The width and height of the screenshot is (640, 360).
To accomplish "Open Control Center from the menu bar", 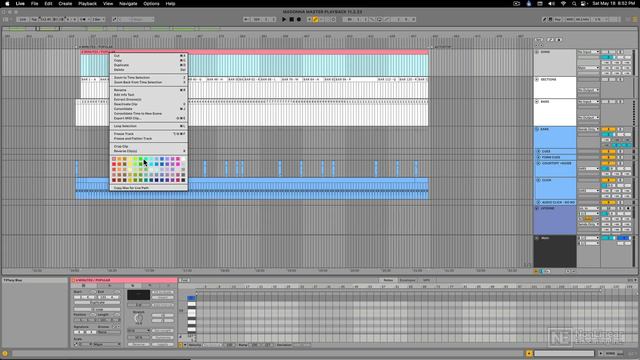I will tap(584, 4).
